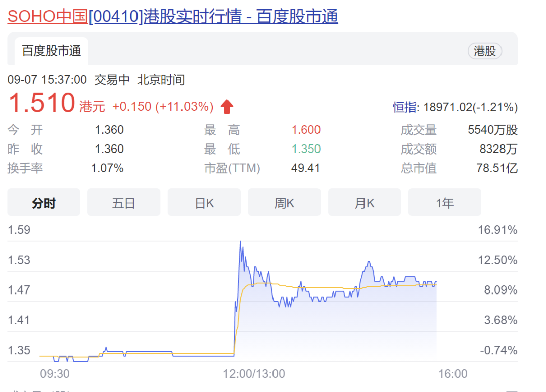546x392 pixels.
Task: Show the 周K weekly chart
Action: pyautogui.click(x=284, y=203)
